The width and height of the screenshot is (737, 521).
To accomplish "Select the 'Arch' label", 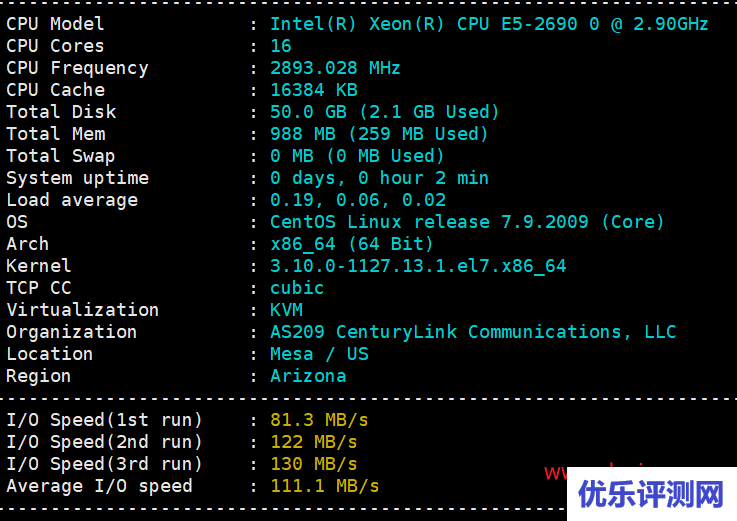I will point(27,244).
